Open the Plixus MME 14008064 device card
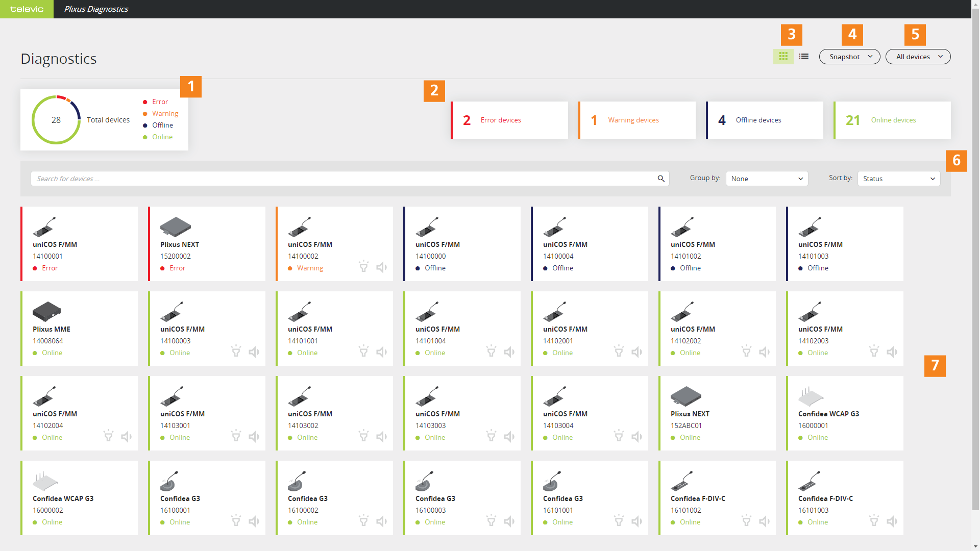This screenshot has width=980, height=551. [79, 329]
